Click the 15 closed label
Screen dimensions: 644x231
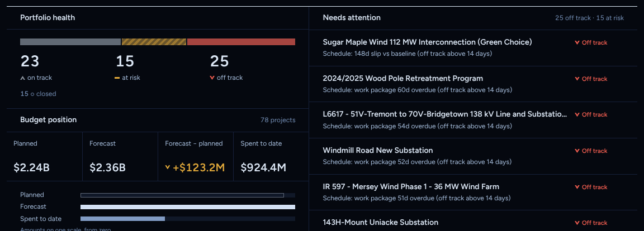pos(38,94)
